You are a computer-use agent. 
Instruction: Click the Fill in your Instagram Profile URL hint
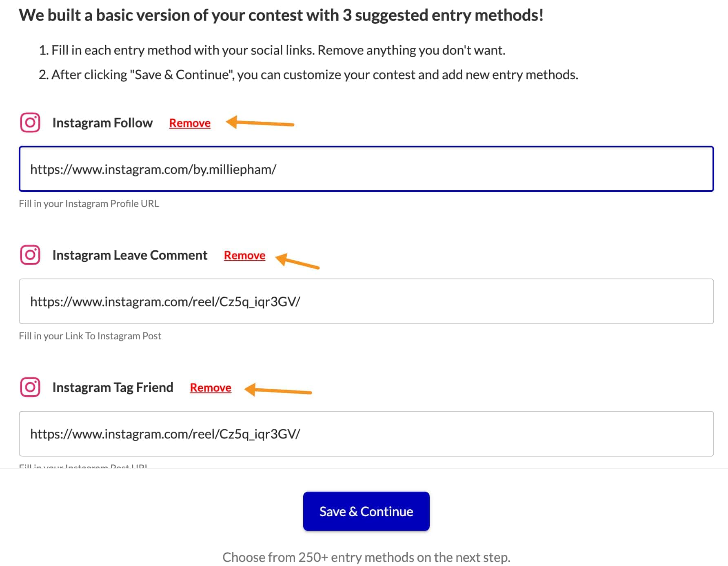point(89,203)
